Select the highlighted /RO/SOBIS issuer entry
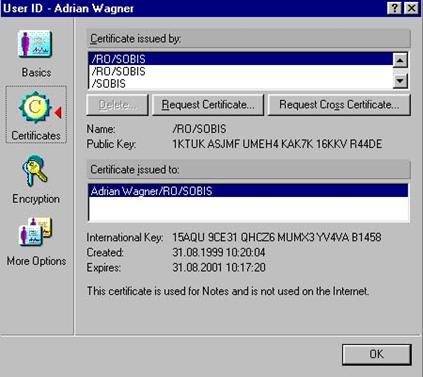This screenshot has width=423, height=377. tap(240, 59)
